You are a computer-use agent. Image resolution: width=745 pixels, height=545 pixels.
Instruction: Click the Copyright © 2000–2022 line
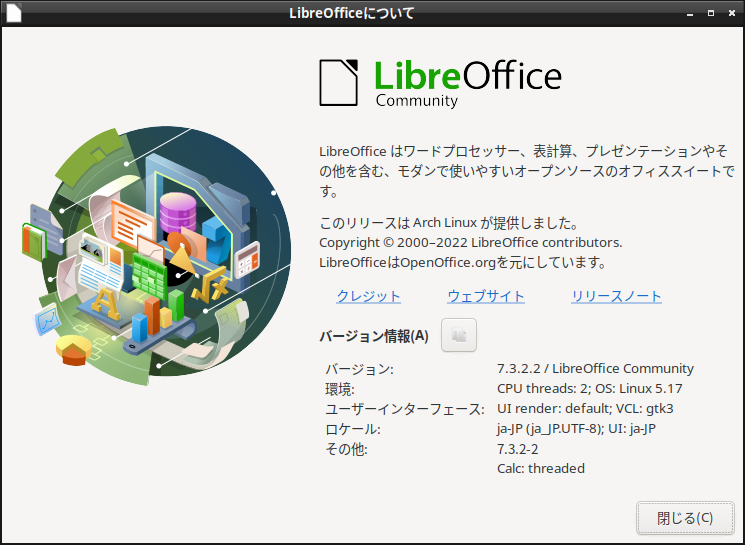pyautogui.click(x=470, y=242)
